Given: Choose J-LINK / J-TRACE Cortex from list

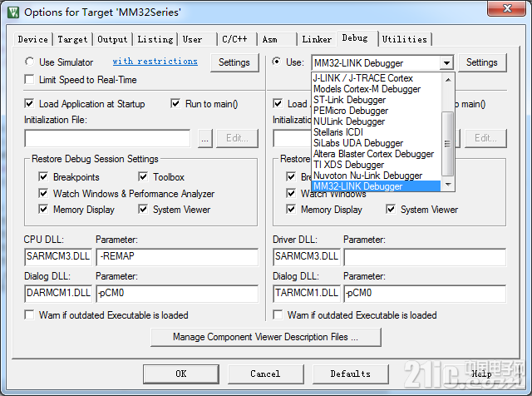Looking at the screenshot, I should tap(377, 78).
